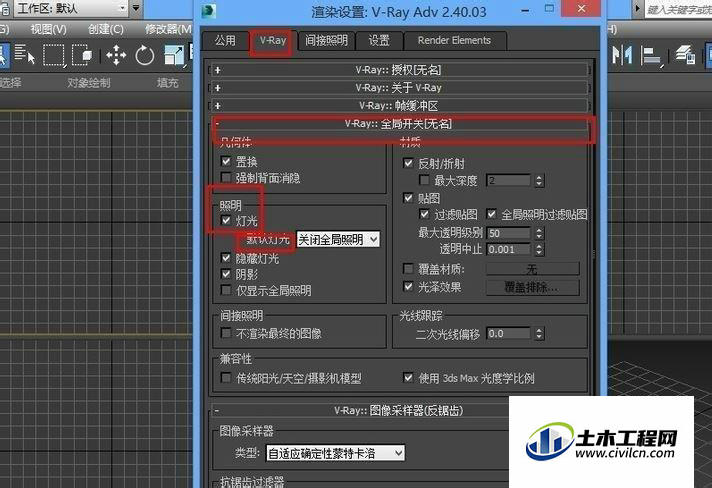Toggle the 光泽效果 checkbox
The image size is (712, 488).
coord(408,286)
